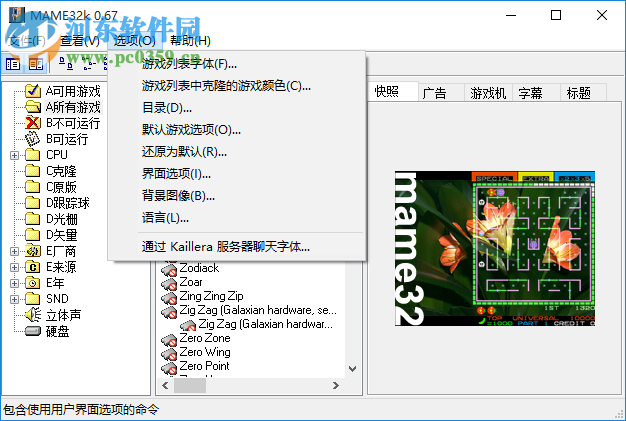Switch to large icons view in toolbar
626x421 pixels.
coord(66,63)
